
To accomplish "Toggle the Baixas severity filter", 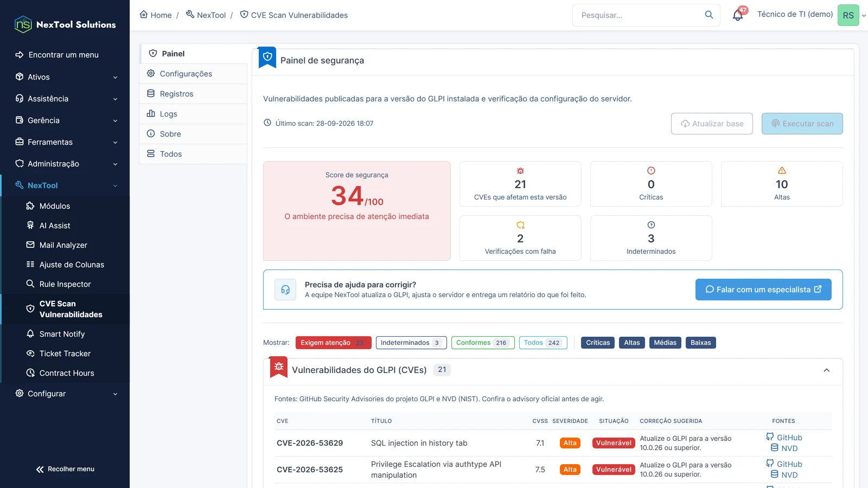I will point(701,343).
